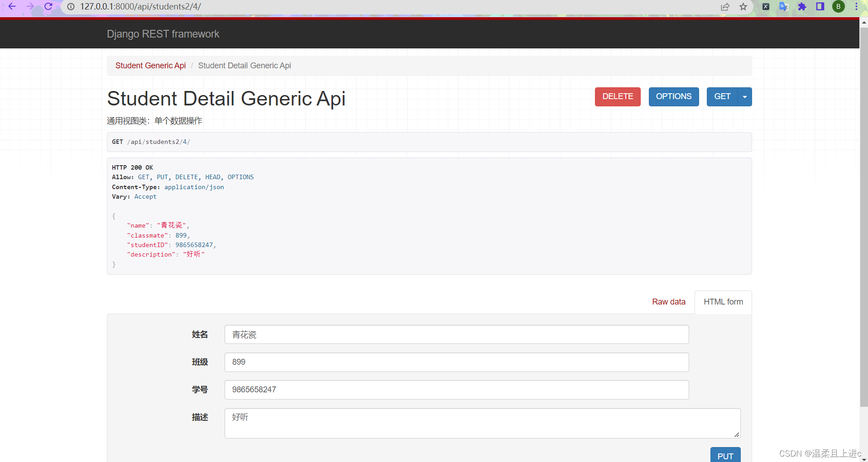This screenshot has height=462, width=868.
Task: Submit the form with the PUT button
Action: pos(725,455)
